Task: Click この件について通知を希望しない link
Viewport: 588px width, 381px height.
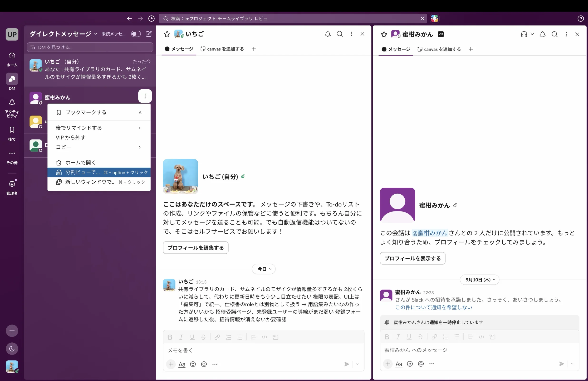Action: point(434,307)
